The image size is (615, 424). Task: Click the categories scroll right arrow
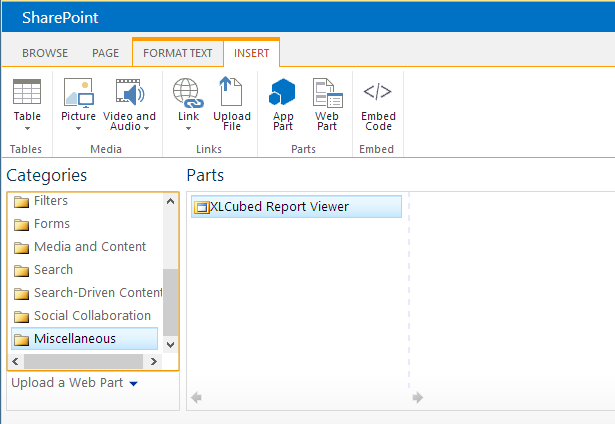(x=154, y=361)
